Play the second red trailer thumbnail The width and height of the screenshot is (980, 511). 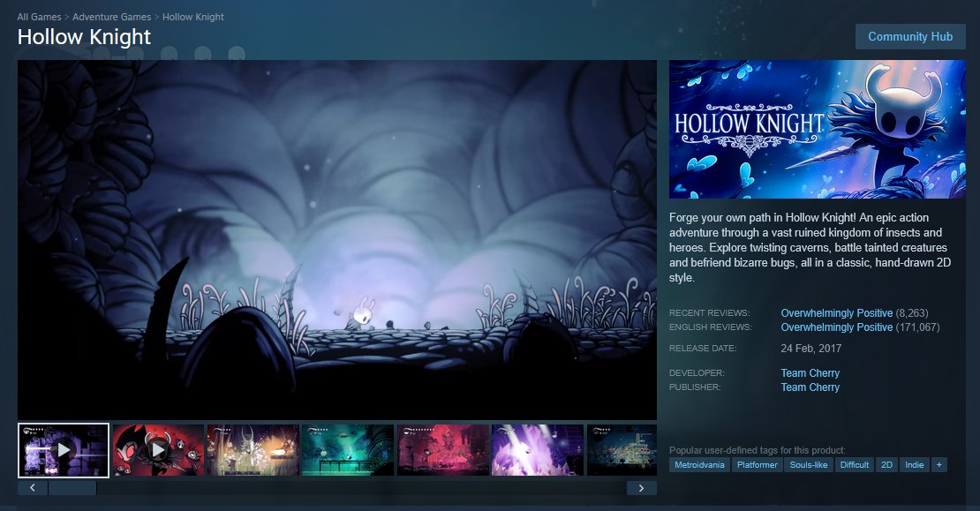159,450
